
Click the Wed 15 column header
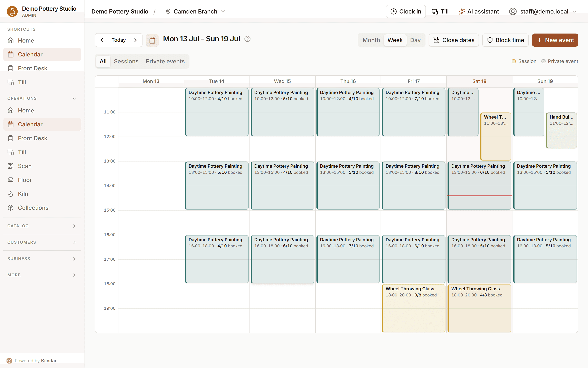pyautogui.click(x=282, y=81)
